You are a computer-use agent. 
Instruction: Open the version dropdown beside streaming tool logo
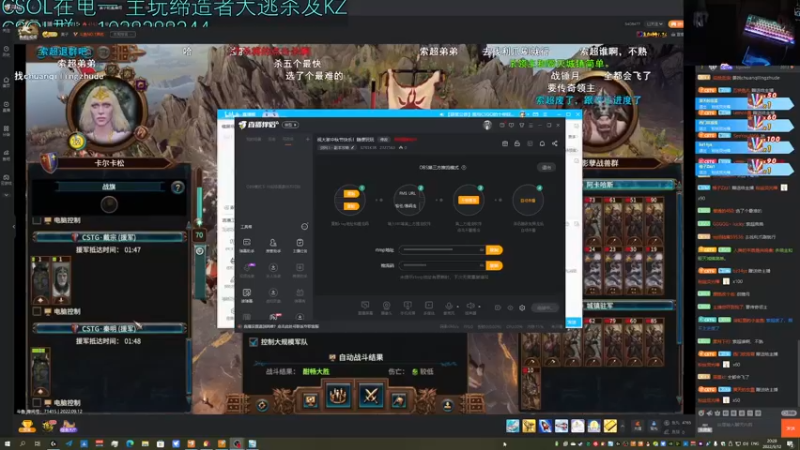290,125
